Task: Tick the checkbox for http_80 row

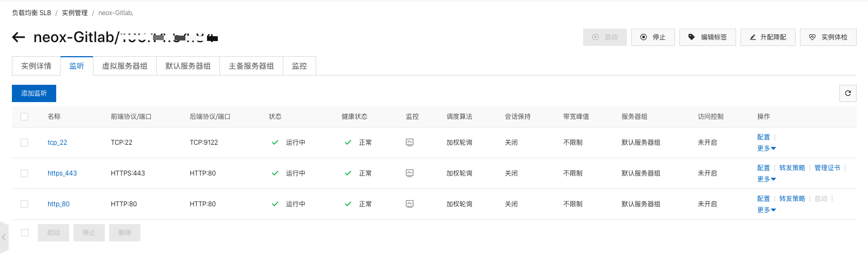Action: point(24,204)
